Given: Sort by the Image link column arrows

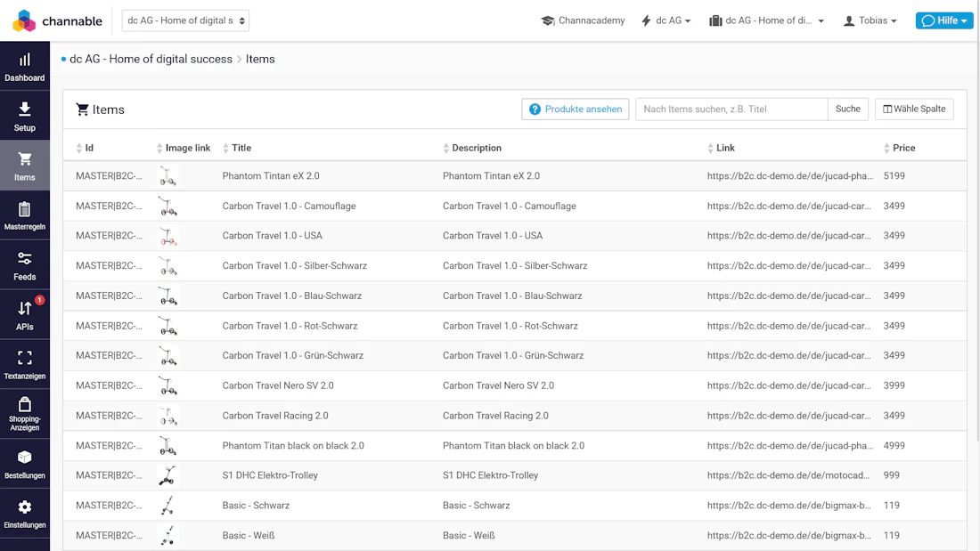Looking at the screenshot, I should 159,148.
